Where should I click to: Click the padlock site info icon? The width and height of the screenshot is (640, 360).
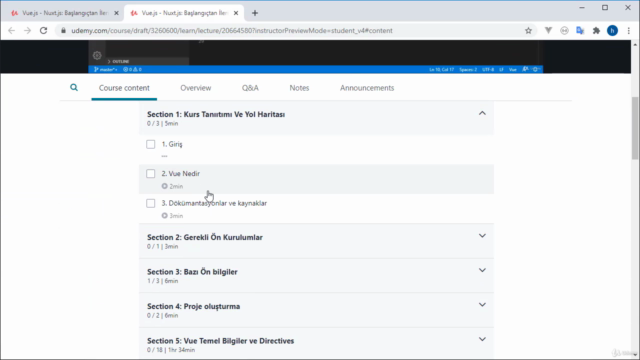pos(63,31)
